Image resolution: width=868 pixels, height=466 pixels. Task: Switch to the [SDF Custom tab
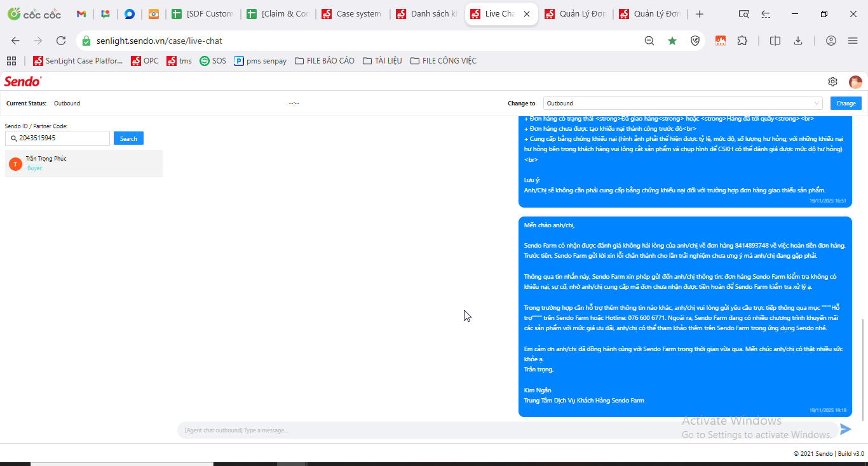coord(203,14)
